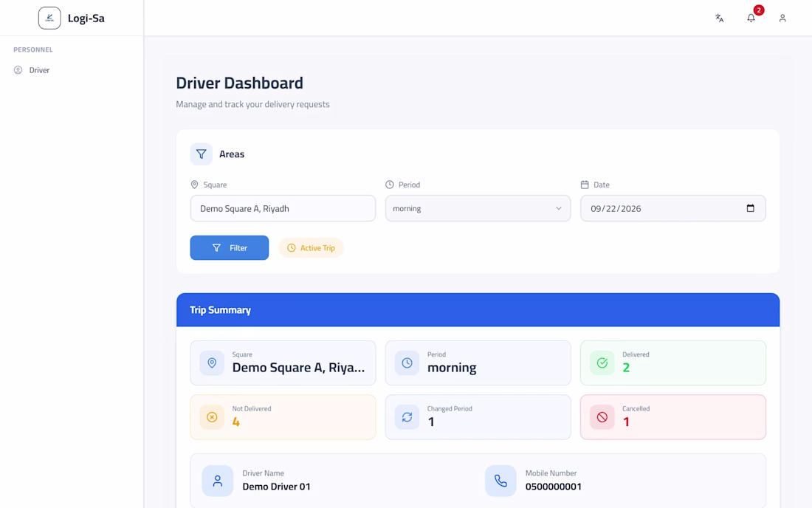Click the Filter button
The width and height of the screenshot is (812, 508).
coord(230,248)
